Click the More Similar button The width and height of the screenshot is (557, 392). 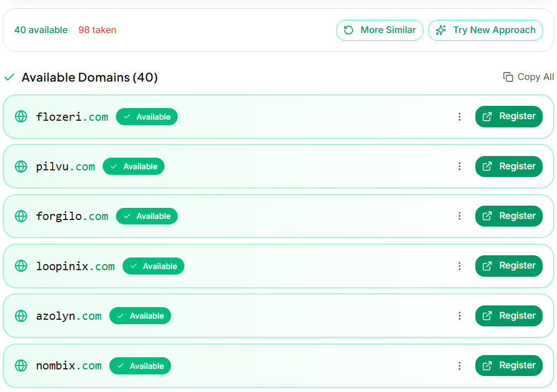[x=379, y=30]
